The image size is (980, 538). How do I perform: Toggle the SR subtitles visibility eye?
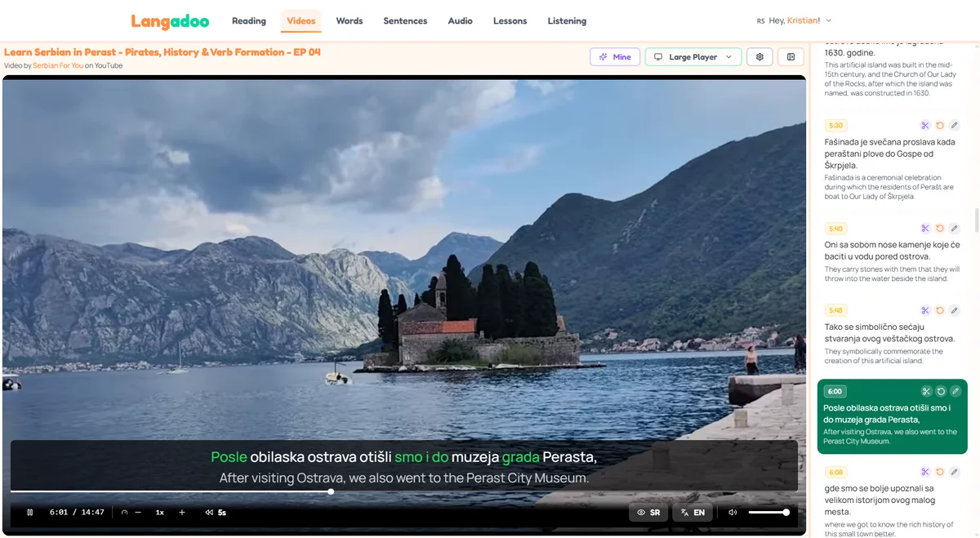coord(640,512)
